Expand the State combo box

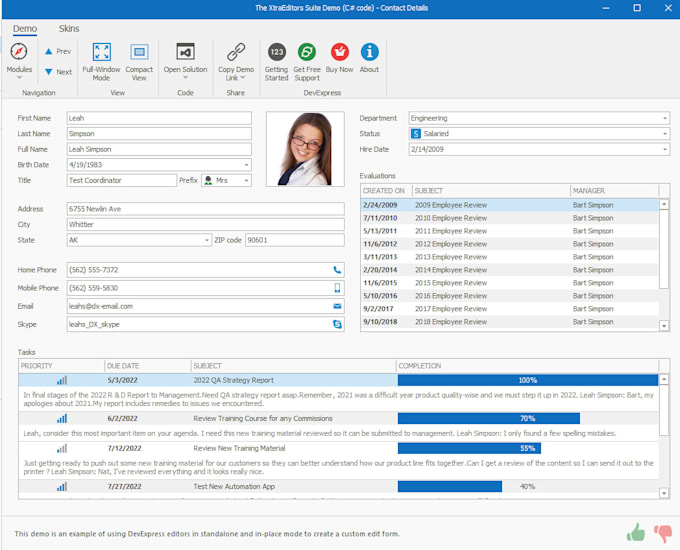tap(207, 241)
